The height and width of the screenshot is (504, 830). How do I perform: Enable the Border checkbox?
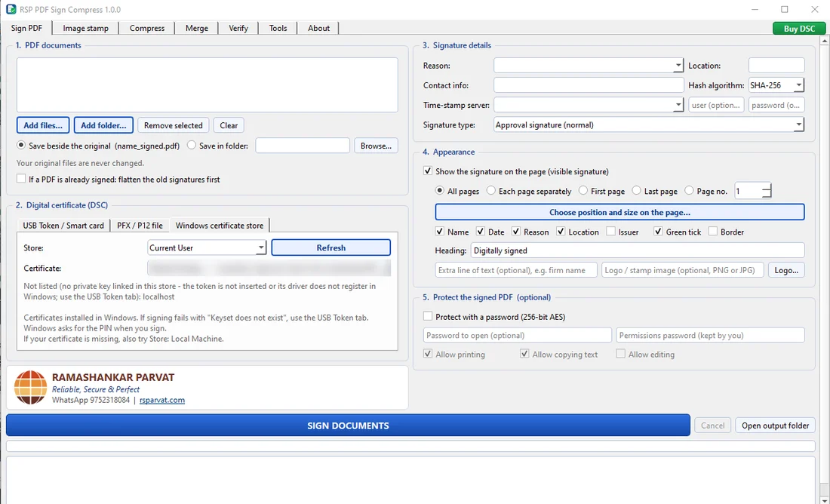[x=713, y=232]
